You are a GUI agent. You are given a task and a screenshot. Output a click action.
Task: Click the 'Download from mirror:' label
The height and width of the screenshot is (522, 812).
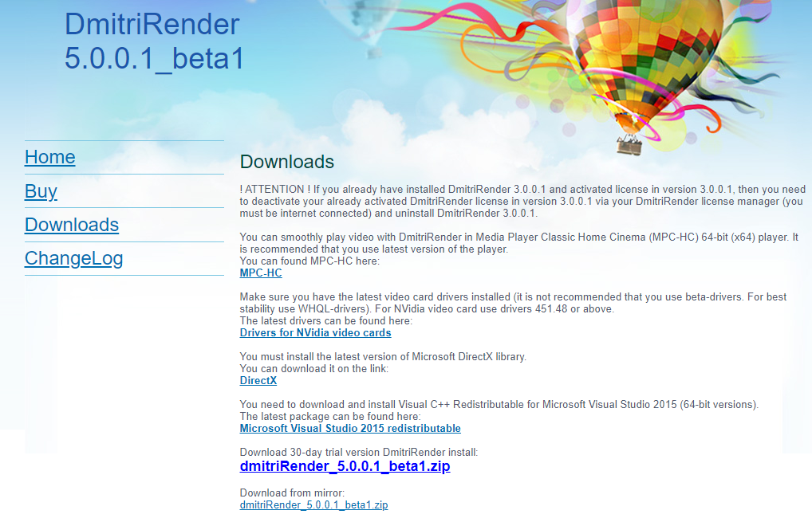(x=292, y=493)
